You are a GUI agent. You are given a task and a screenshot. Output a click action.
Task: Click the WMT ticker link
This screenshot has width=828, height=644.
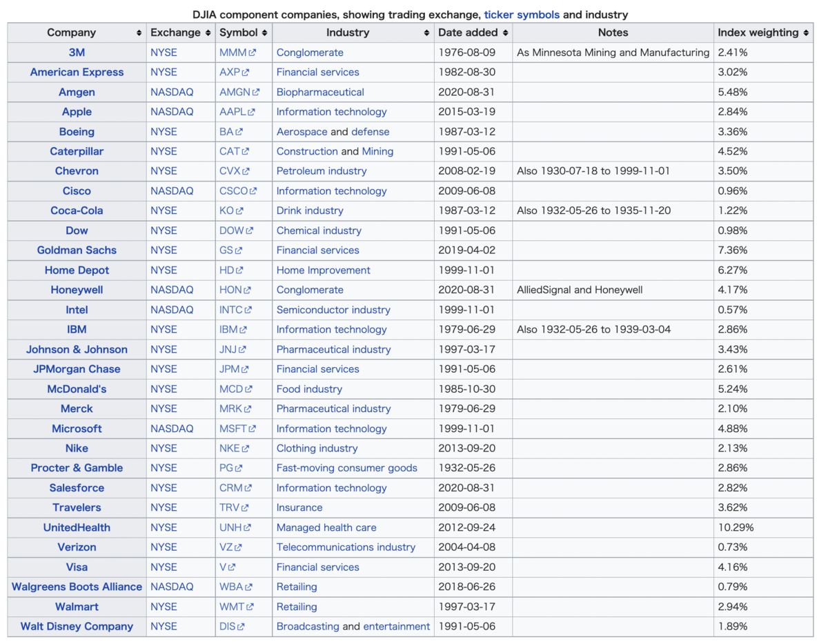[x=237, y=607]
